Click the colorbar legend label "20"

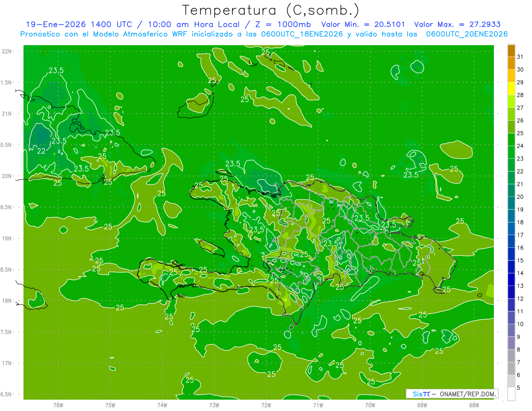tap(520, 197)
